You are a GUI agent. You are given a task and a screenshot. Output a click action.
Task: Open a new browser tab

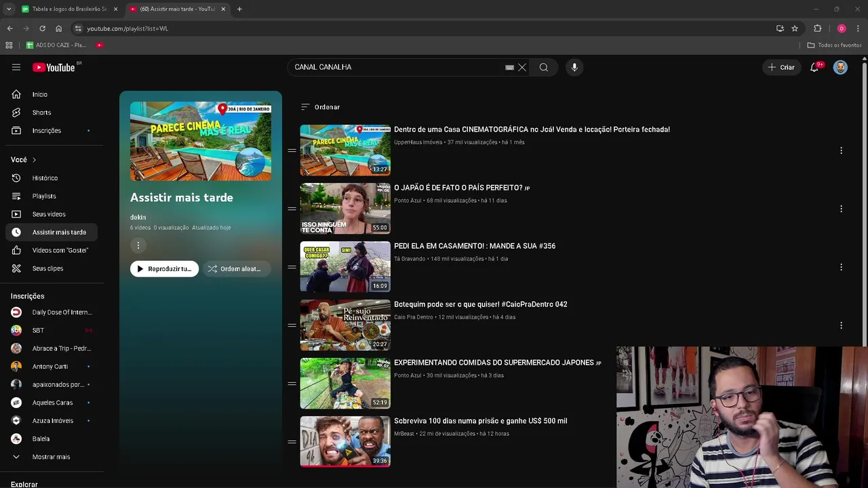click(239, 9)
